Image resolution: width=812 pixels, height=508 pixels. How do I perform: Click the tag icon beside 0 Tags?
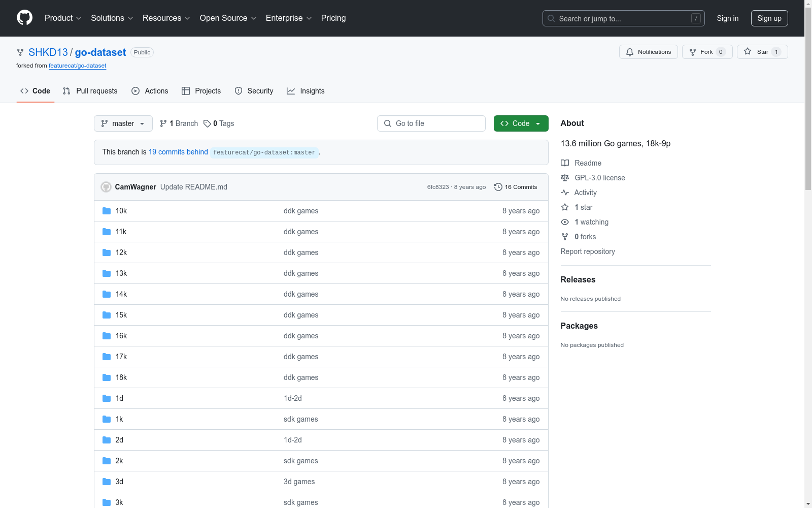click(207, 123)
